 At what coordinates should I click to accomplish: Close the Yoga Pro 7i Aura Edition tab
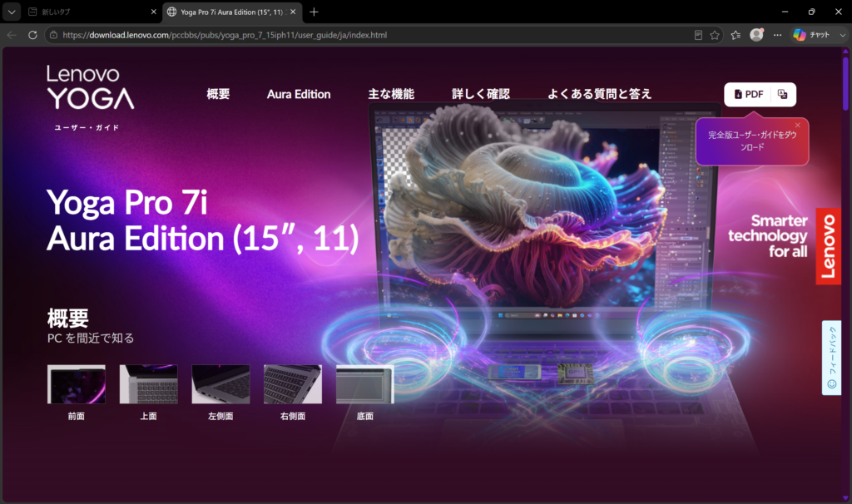(x=293, y=12)
